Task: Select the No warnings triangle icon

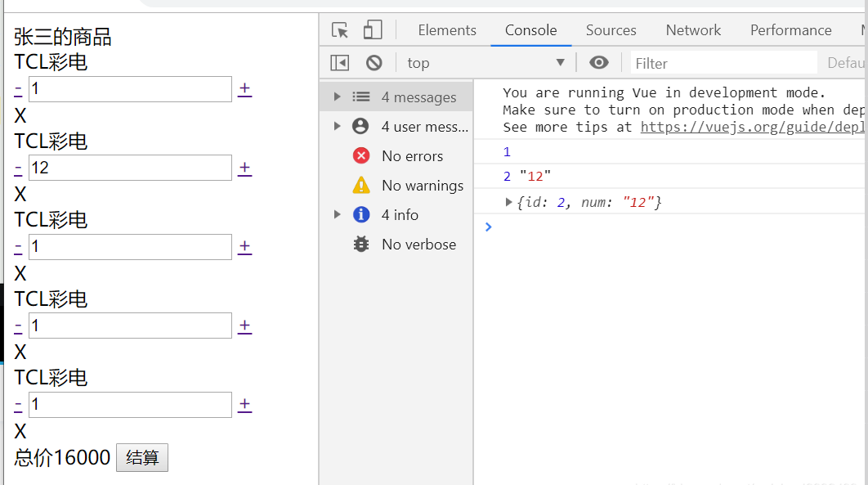Action: point(361,185)
